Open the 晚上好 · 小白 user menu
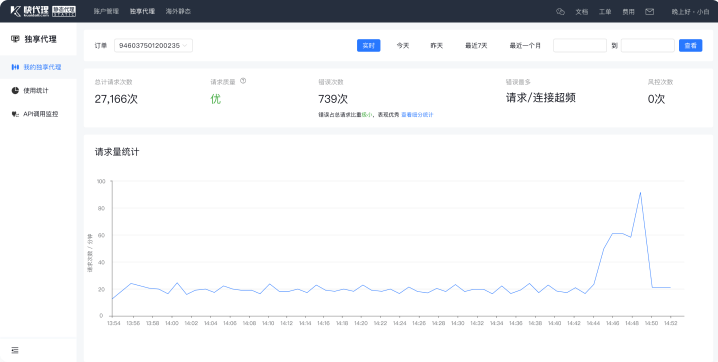The width and height of the screenshot is (718, 362). (690, 12)
